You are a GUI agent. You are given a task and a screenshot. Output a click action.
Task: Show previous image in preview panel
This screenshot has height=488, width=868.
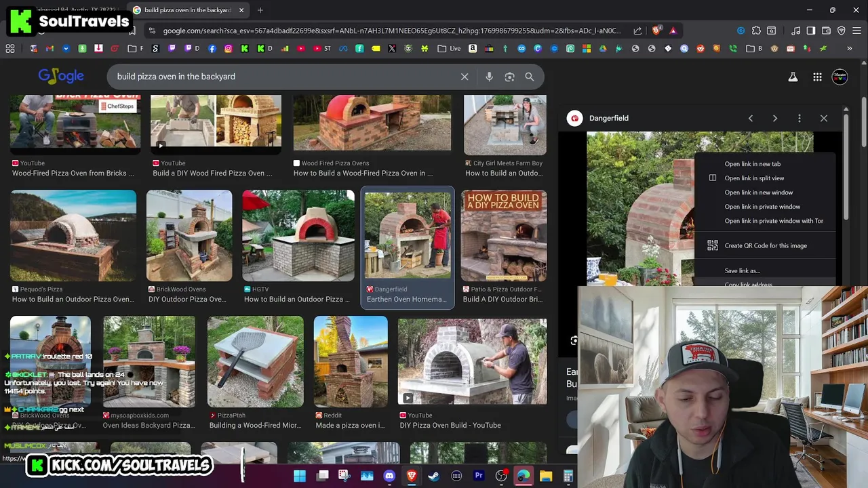coord(751,118)
